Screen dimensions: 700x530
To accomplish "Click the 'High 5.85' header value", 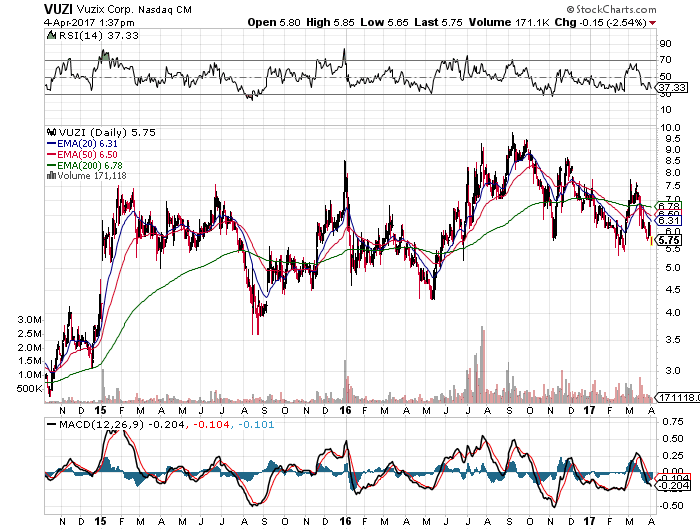I will pos(330,22).
